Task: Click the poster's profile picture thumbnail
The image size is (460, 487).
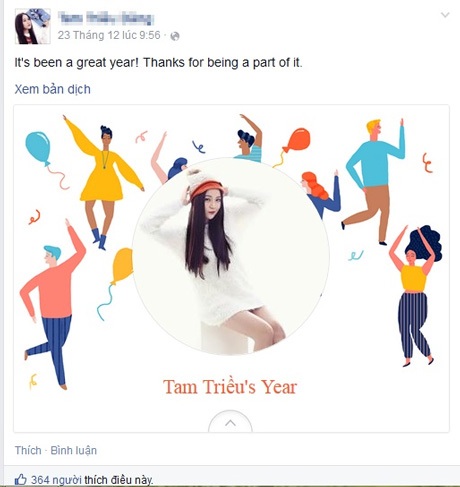Action: [x=33, y=26]
